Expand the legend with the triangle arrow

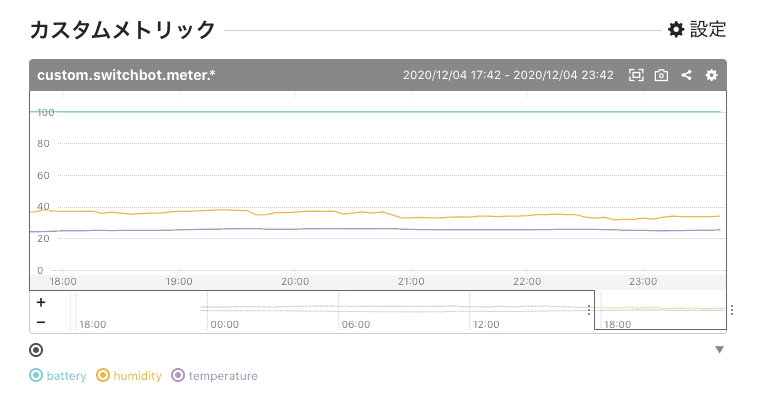[x=719, y=350]
